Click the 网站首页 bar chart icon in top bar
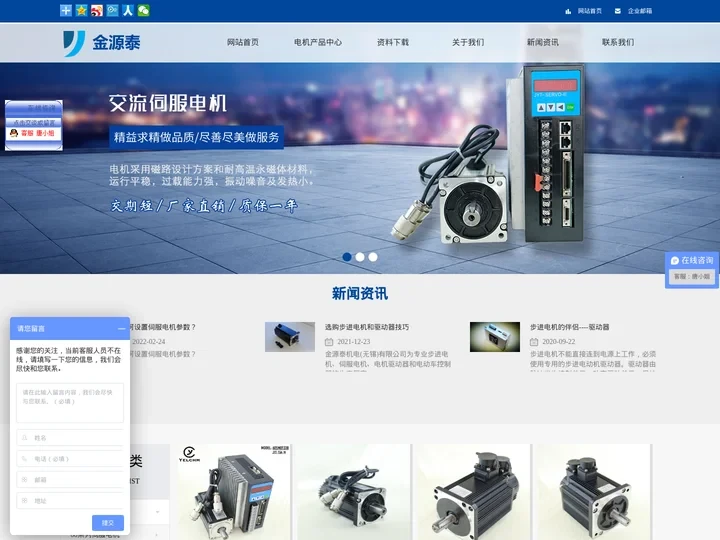Viewport: 720px width, 540px height. pyautogui.click(x=568, y=11)
